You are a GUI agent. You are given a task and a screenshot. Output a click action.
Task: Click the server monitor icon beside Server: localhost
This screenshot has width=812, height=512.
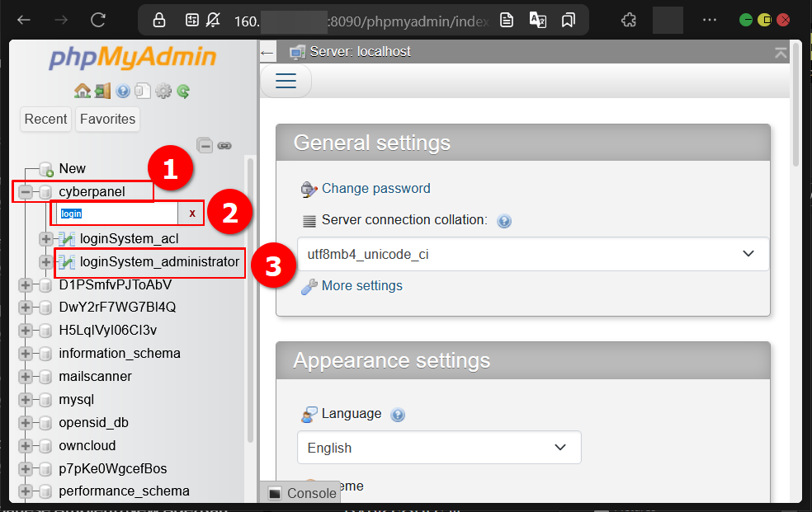click(x=297, y=52)
